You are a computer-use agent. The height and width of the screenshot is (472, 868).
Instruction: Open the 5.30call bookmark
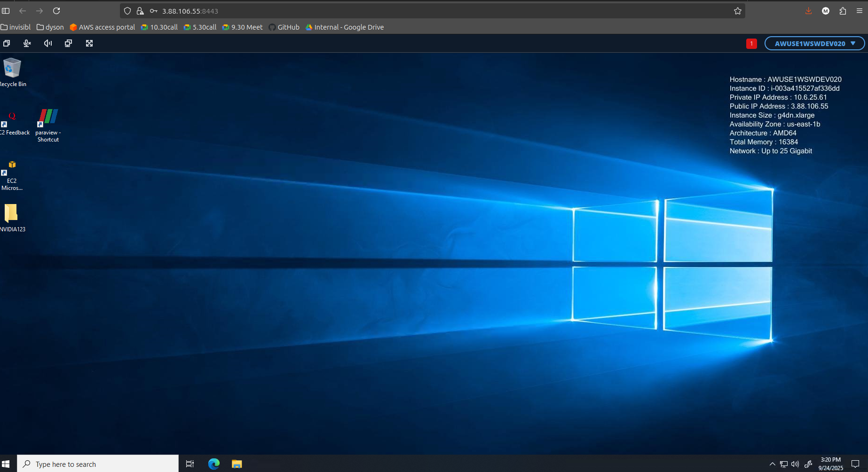[x=200, y=27]
